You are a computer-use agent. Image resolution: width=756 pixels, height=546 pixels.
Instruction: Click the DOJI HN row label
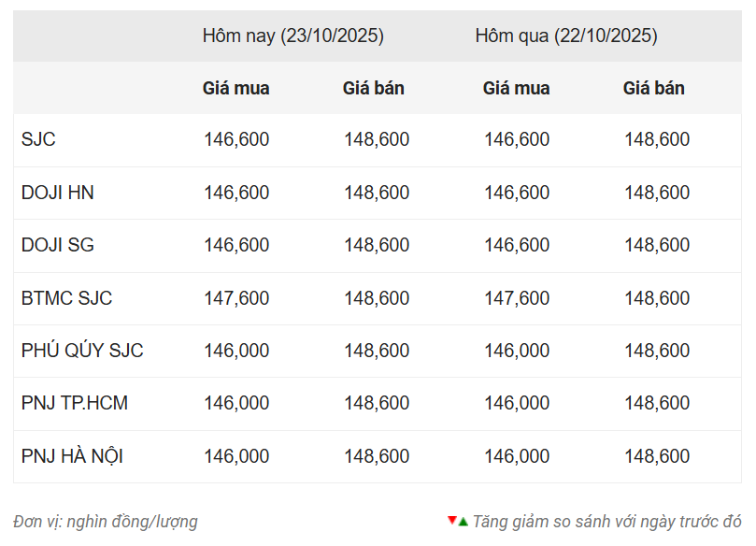point(58,193)
